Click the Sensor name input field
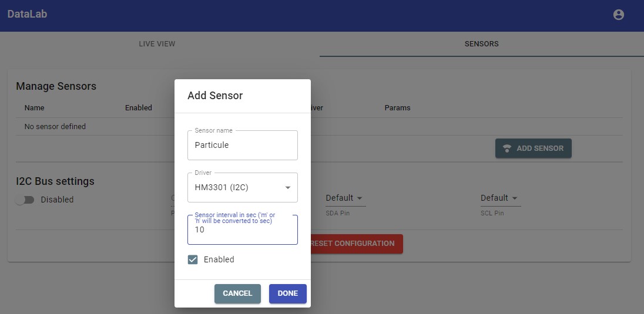The height and width of the screenshot is (314, 644). pos(242,146)
